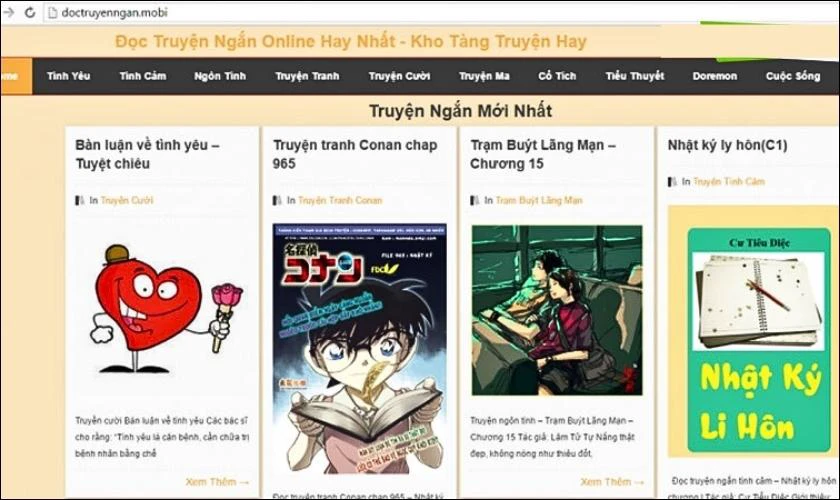This screenshot has height=500, width=840.
Task: Click the browser forward arrow
Action: coord(8,12)
